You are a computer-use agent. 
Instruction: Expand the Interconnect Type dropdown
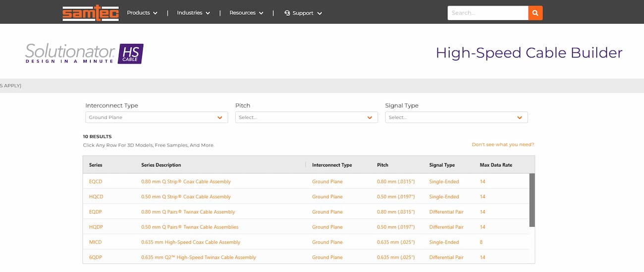157,117
